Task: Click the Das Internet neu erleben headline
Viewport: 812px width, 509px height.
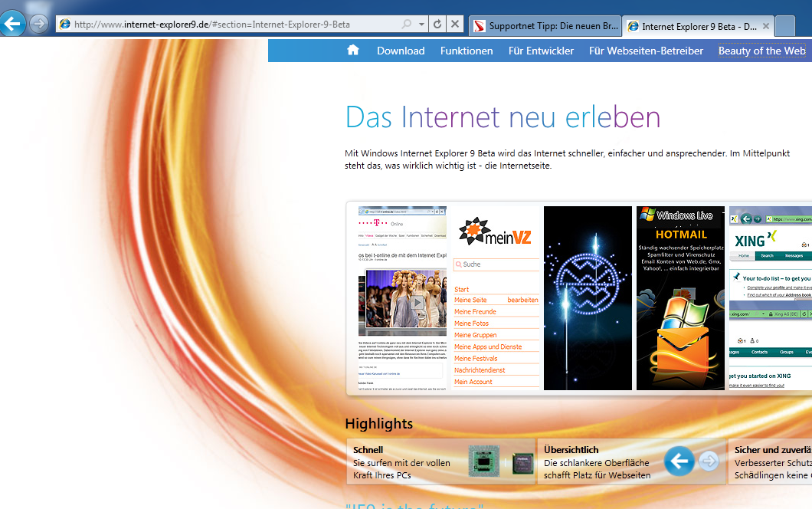Action: tap(503, 117)
